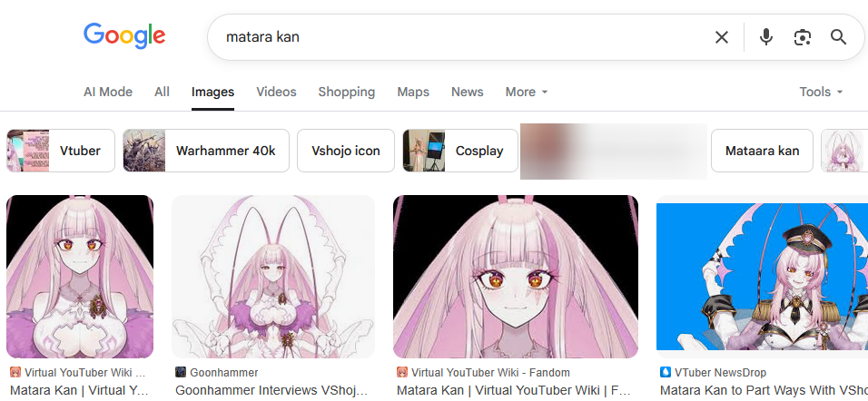Open Google Lens image search
This screenshot has height=401, width=868.
(802, 37)
